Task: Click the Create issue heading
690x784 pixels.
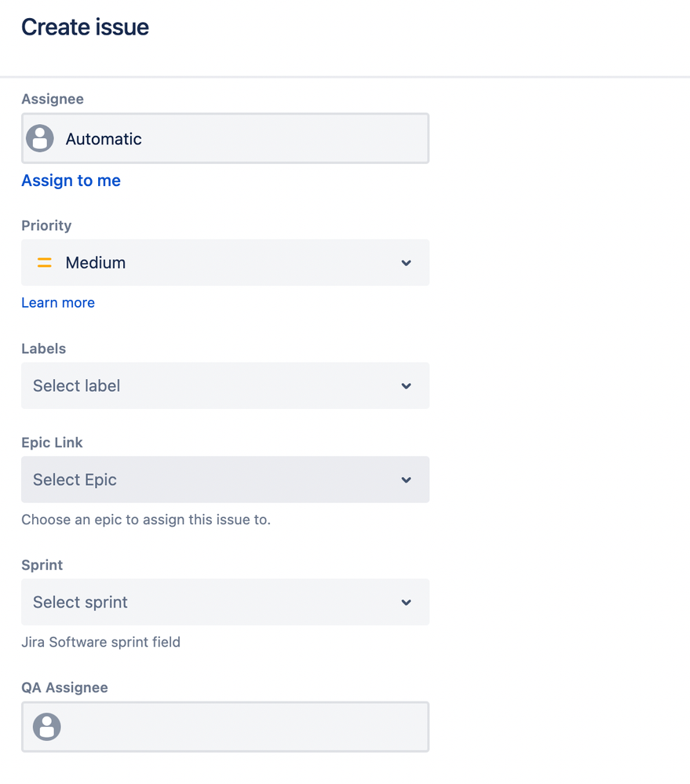Action: tap(85, 27)
